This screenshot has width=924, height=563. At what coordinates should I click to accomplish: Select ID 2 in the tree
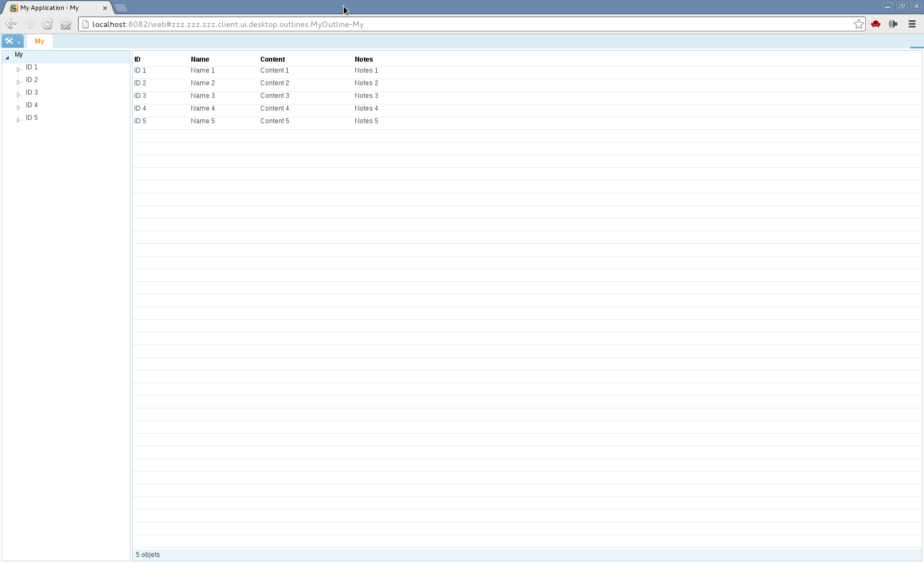pos(32,80)
